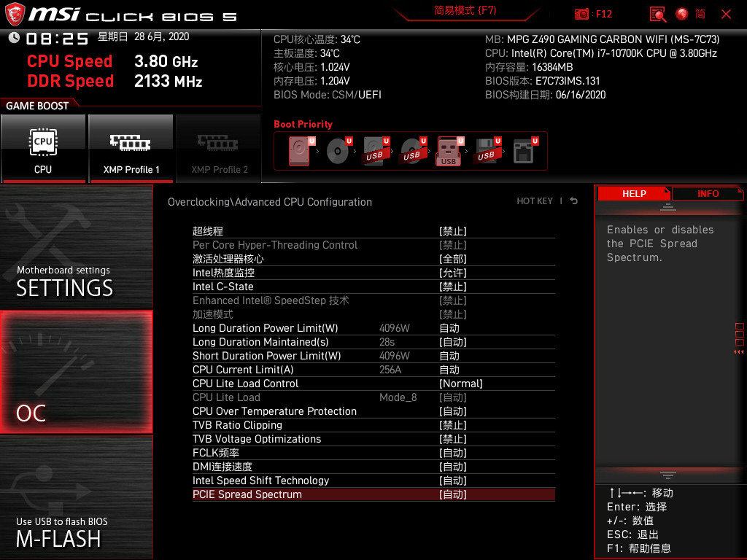
Task: Change Intel Speed Shift Technology setting
Action: point(373,481)
